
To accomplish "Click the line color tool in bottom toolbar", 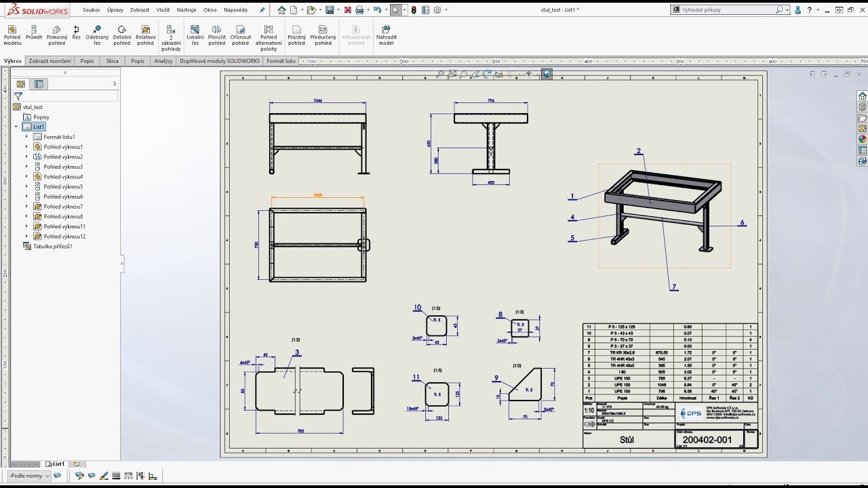I will click(x=103, y=476).
